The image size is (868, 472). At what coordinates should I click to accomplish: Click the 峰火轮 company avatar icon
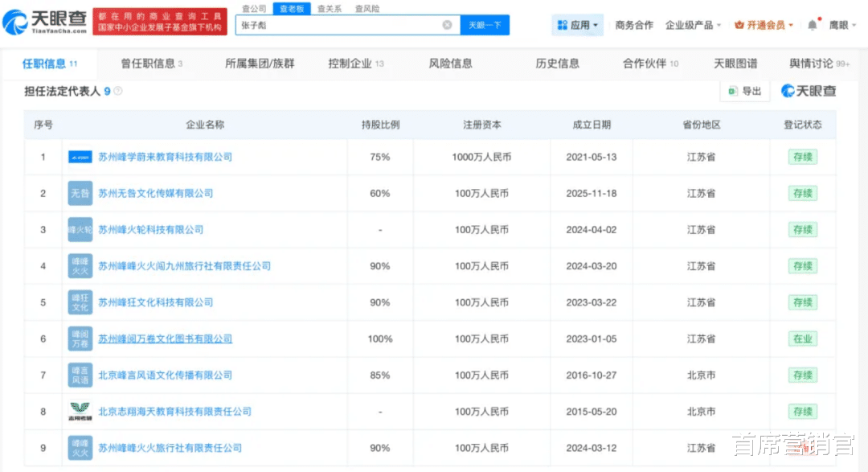[x=80, y=230]
